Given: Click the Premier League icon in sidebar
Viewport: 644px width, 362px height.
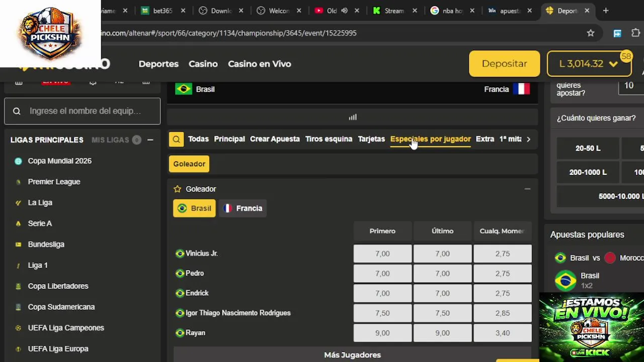Looking at the screenshot, I should [x=19, y=182].
